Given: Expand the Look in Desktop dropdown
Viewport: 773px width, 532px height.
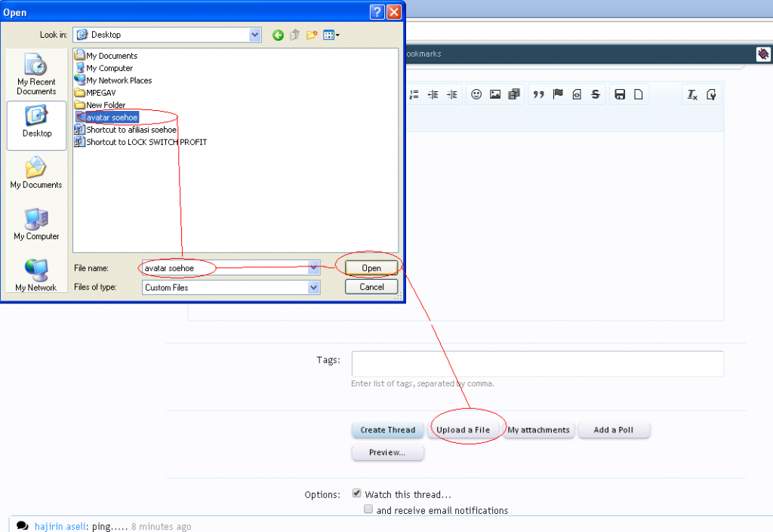Looking at the screenshot, I should (x=254, y=35).
